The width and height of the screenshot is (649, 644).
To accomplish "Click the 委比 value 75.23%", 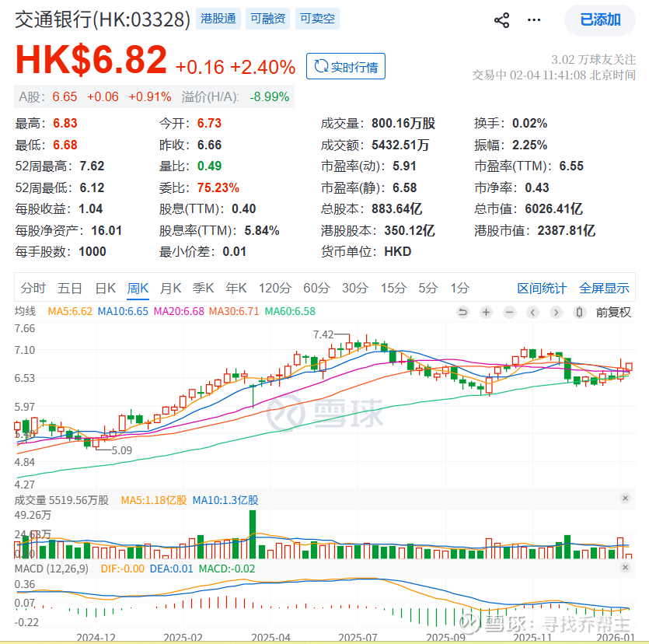I will click(218, 187).
